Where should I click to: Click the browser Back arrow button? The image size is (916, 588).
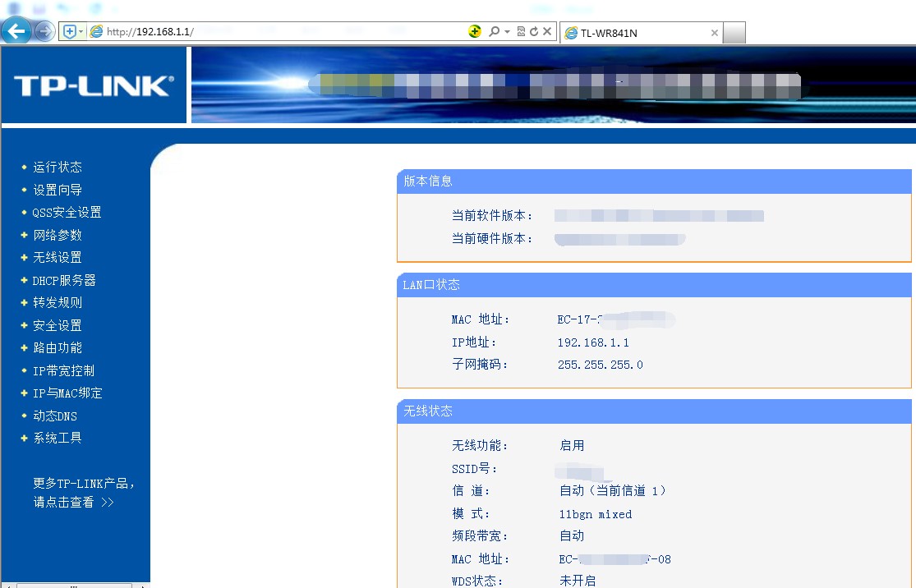click(x=16, y=31)
